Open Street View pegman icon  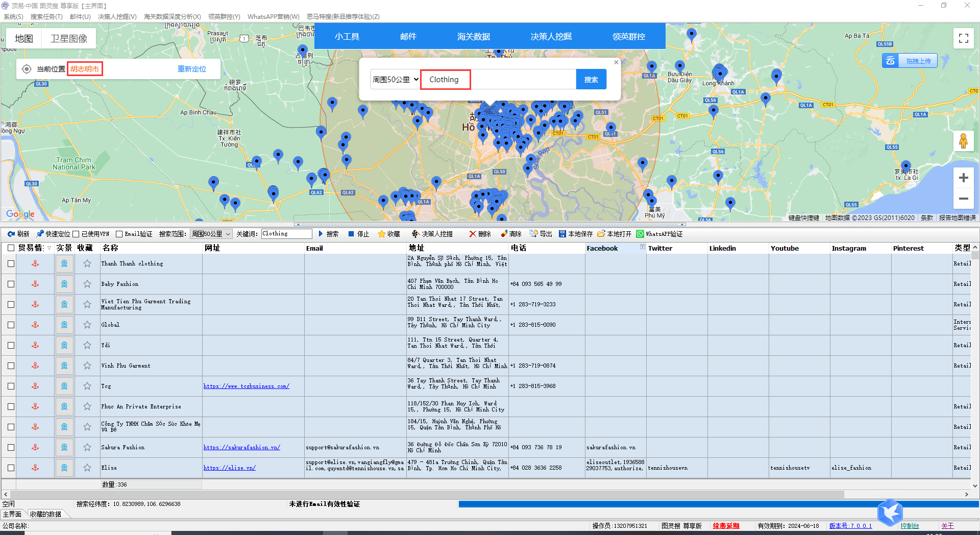click(963, 140)
